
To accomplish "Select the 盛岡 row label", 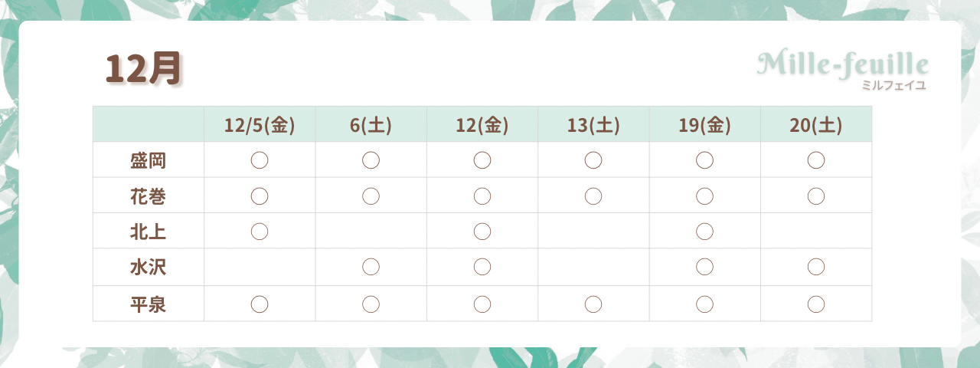I will click(x=149, y=160).
